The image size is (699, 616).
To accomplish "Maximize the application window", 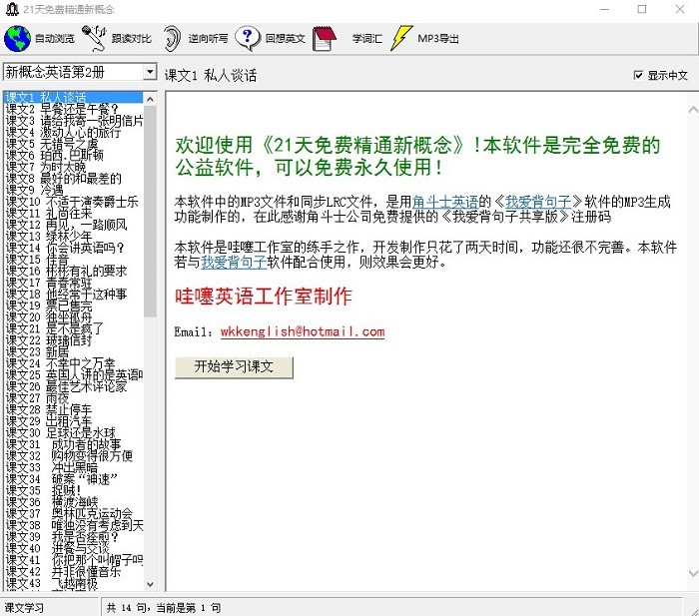I will tap(642, 10).
